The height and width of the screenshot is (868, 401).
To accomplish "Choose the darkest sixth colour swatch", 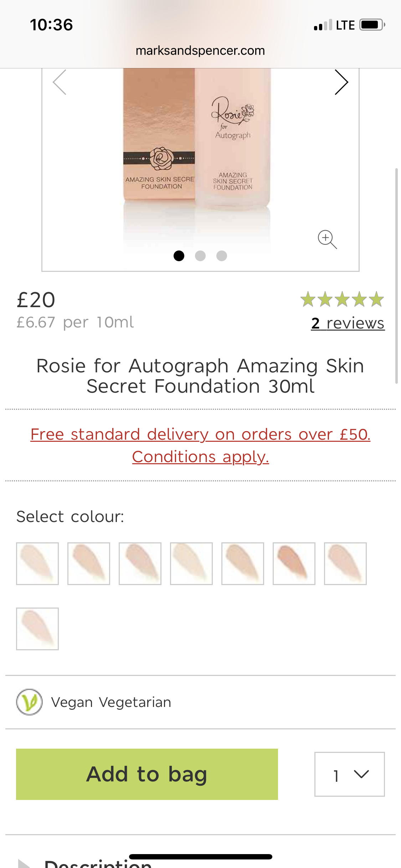I will (294, 564).
